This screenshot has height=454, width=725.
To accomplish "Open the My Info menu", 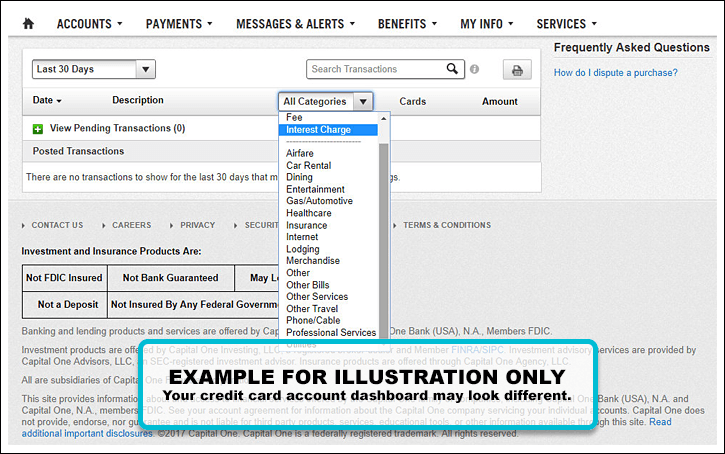I will (486, 24).
